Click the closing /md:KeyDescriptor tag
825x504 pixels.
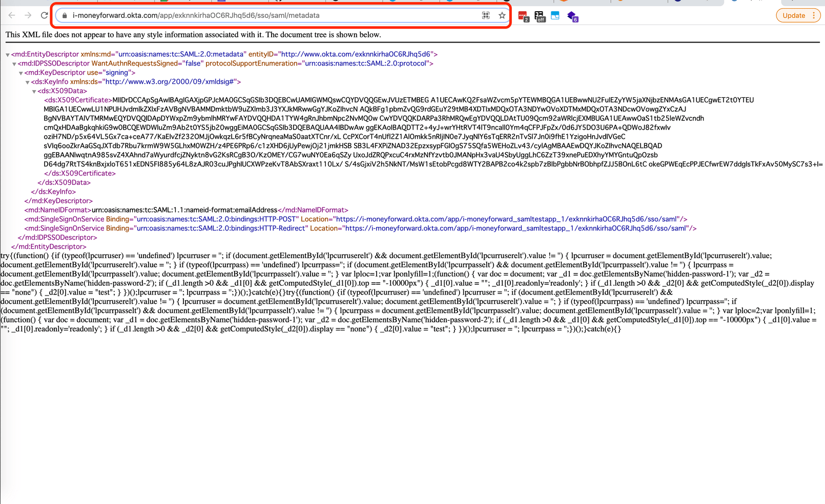coord(58,201)
